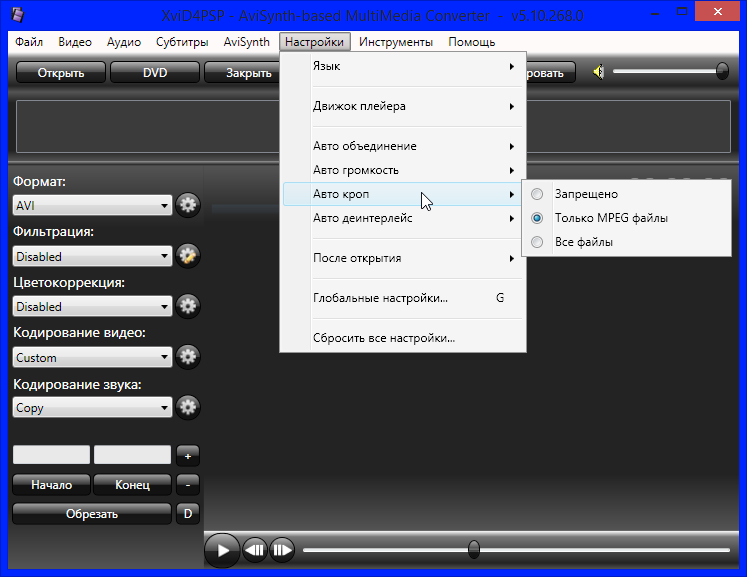Open the Кодирование звука Copy dropdown
The width and height of the screenshot is (747, 577).
pyautogui.click(x=92, y=408)
